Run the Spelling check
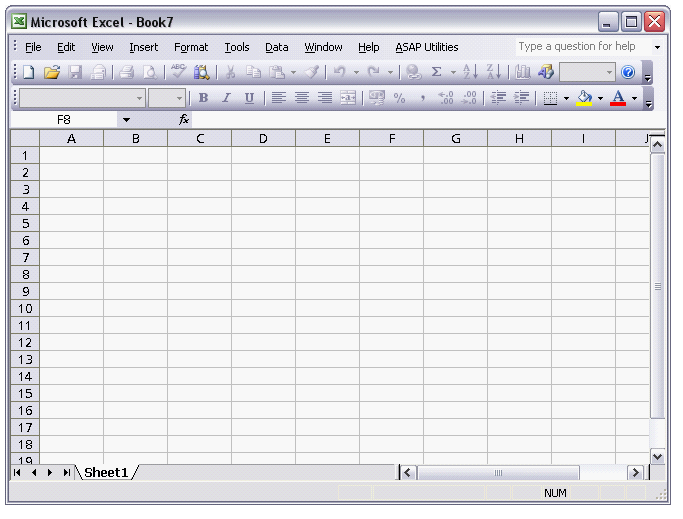The height and width of the screenshot is (519, 683). tap(178, 71)
